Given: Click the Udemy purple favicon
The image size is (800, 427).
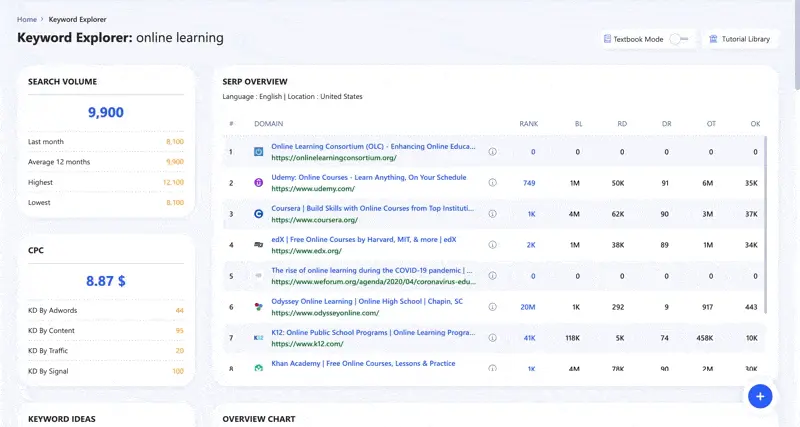Looking at the screenshot, I should coord(259,183).
